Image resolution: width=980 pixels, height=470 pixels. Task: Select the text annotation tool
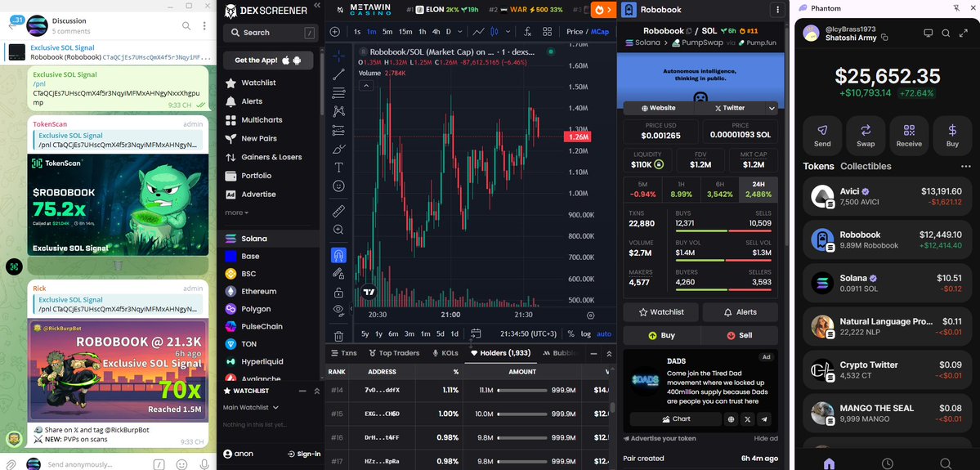click(x=338, y=167)
